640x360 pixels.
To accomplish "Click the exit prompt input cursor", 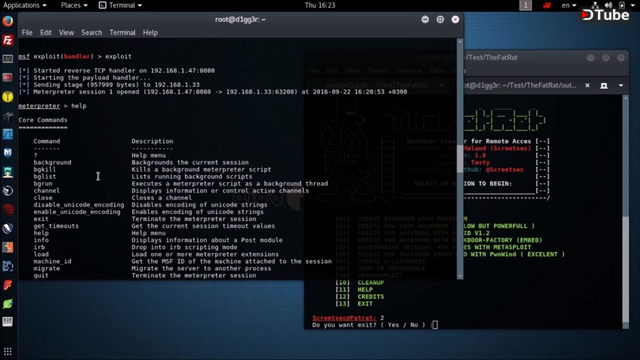I will point(435,325).
